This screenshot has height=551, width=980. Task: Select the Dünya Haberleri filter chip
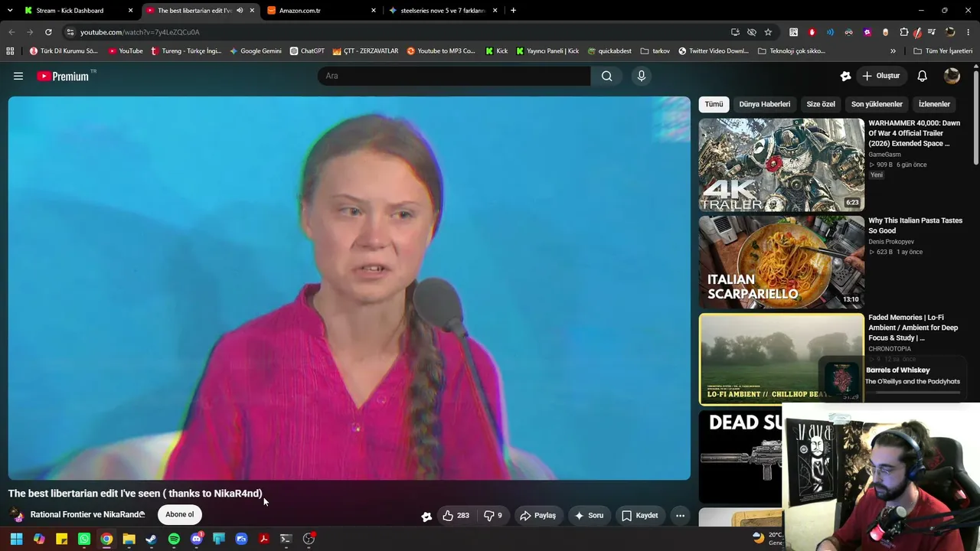tap(765, 104)
